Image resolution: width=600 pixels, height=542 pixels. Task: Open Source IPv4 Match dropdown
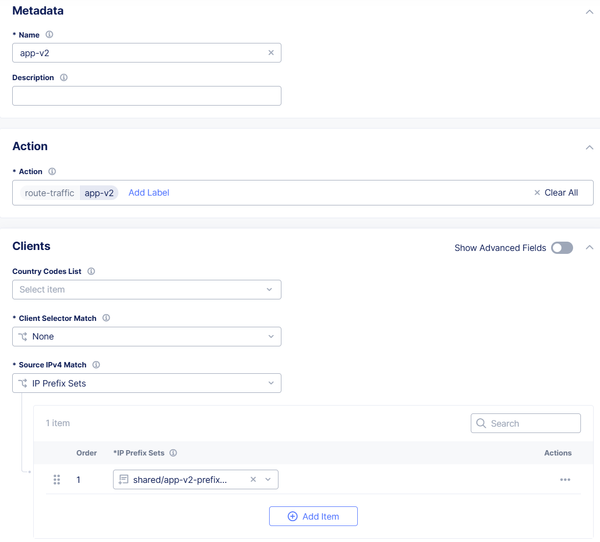tap(146, 383)
